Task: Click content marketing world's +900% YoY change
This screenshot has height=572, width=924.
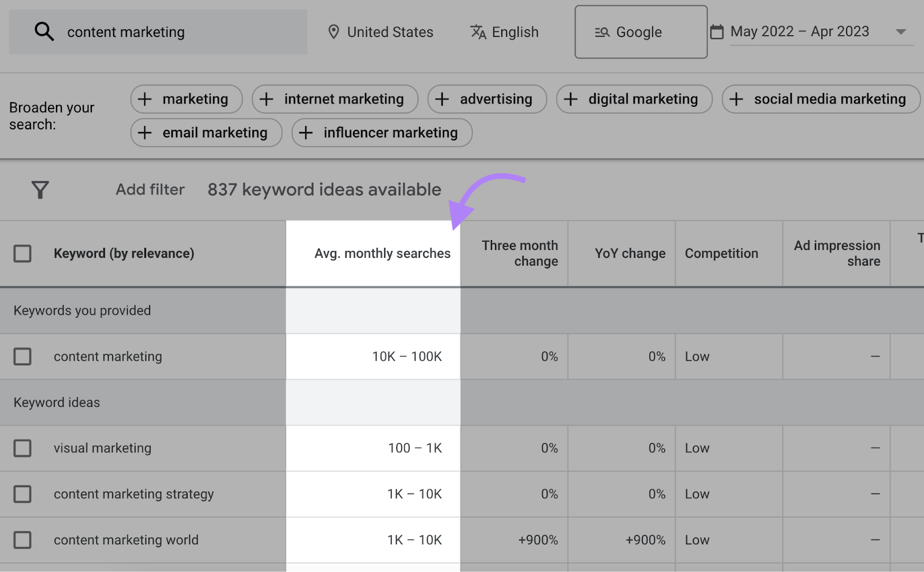Action: 645,540
